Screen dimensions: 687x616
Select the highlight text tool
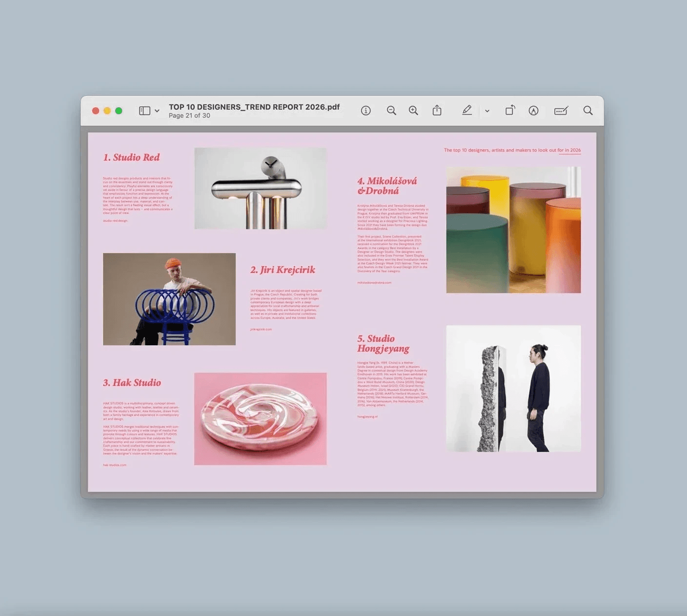tap(533, 110)
